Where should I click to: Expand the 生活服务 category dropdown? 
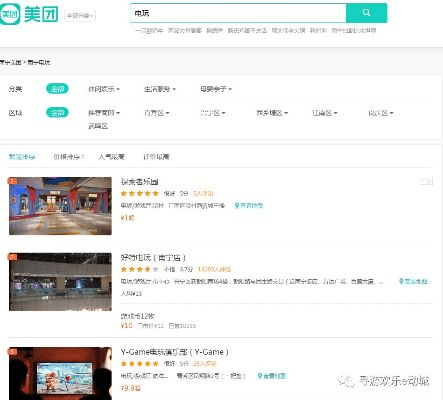coord(160,89)
